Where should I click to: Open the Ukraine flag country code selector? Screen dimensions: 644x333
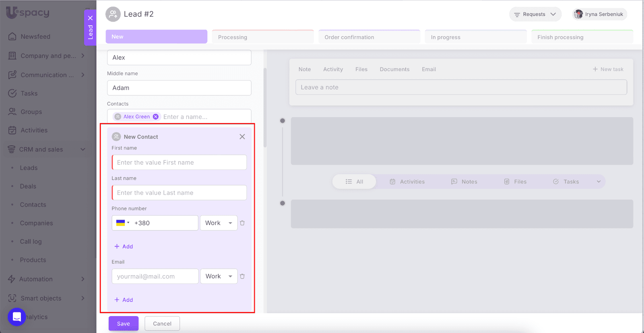(123, 223)
